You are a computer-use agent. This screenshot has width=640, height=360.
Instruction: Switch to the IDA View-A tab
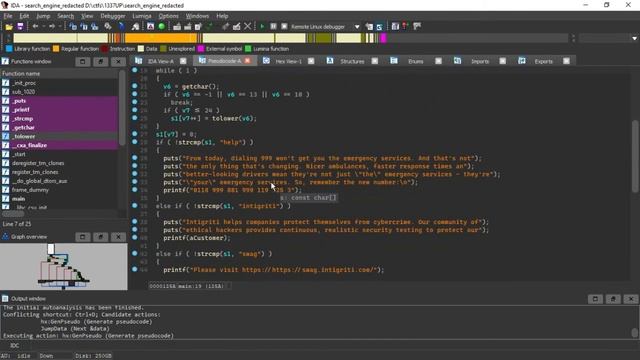click(x=160, y=61)
